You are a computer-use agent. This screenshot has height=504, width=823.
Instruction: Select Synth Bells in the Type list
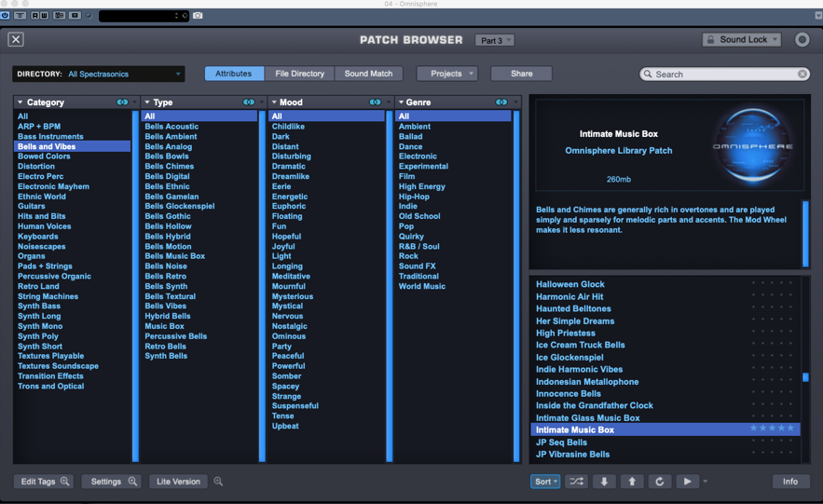166,356
